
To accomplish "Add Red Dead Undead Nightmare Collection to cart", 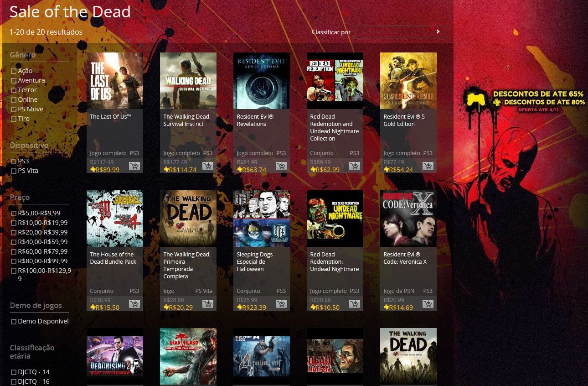I will pyautogui.click(x=355, y=166).
